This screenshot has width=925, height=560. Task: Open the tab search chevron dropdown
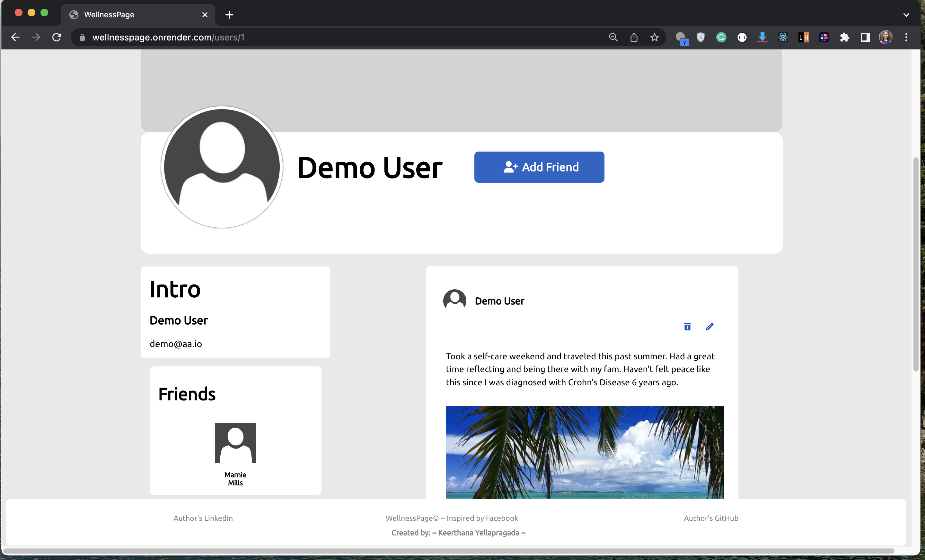pos(906,15)
